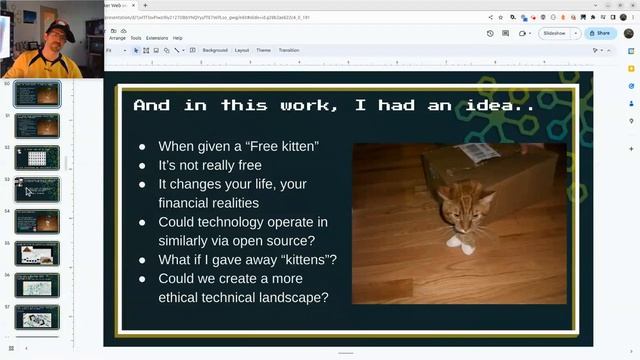Viewport: 640px width, 360px height.
Task: Click the filmstrip scrollbar handle
Action: tap(66, 162)
